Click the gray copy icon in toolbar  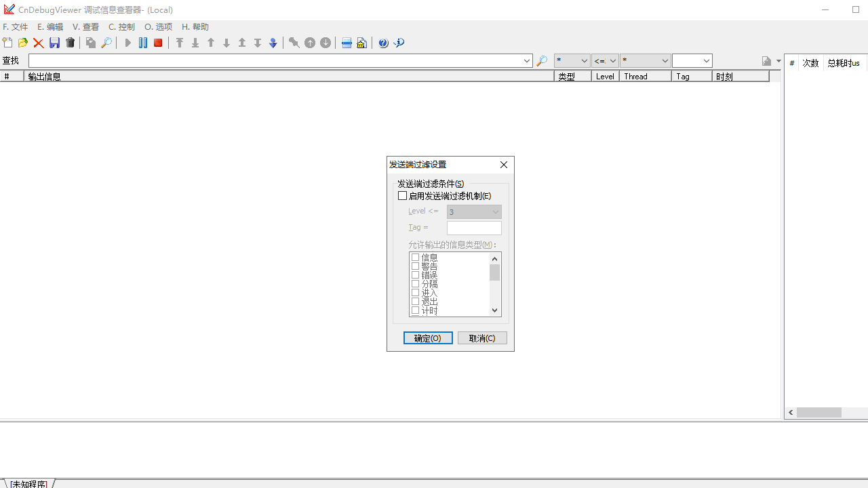(91, 43)
